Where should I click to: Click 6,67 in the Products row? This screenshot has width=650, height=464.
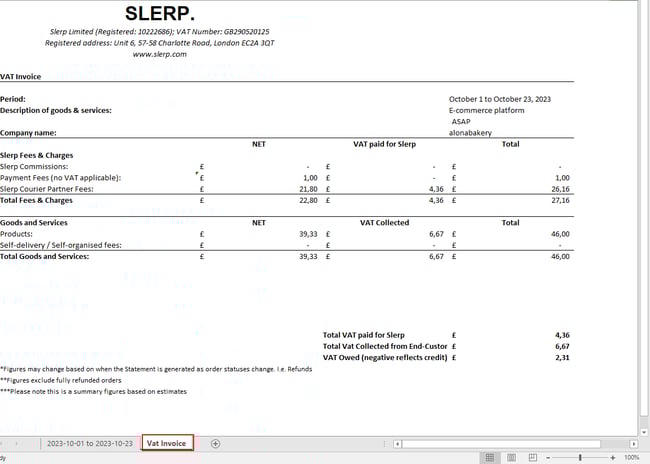pos(437,234)
